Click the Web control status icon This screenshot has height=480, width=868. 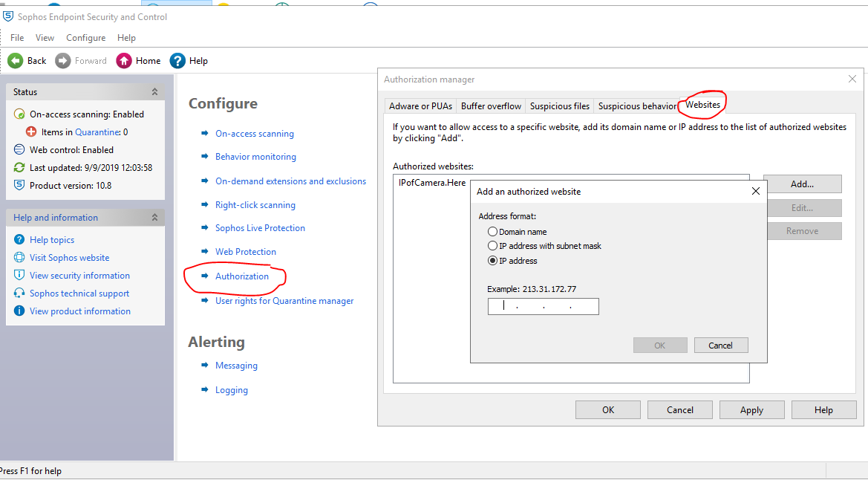[19, 149]
